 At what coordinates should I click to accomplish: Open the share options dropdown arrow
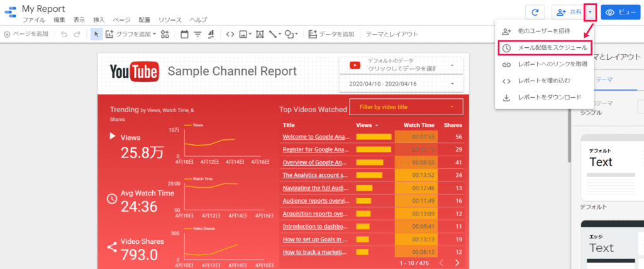pyautogui.click(x=590, y=13)
